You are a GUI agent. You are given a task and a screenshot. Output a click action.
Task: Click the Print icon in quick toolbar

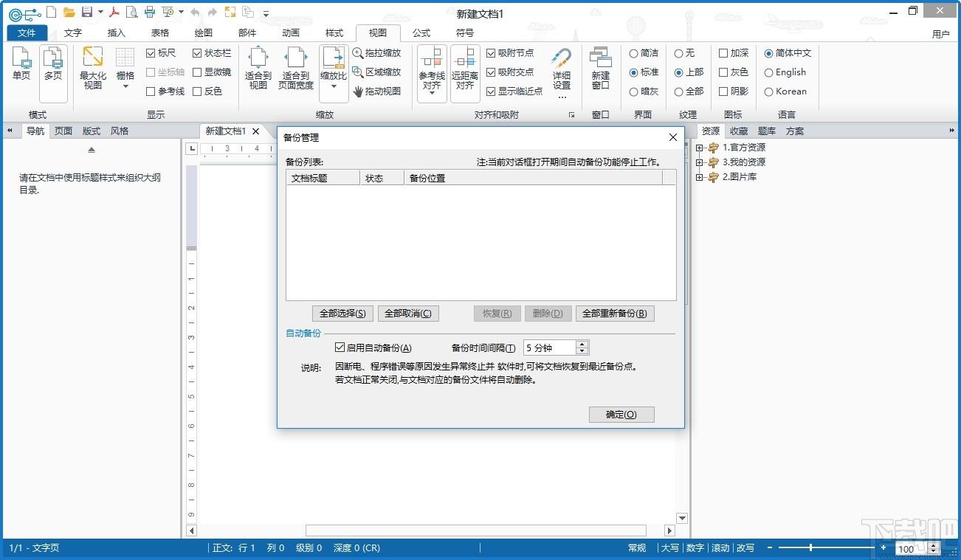tap(150, 12)
